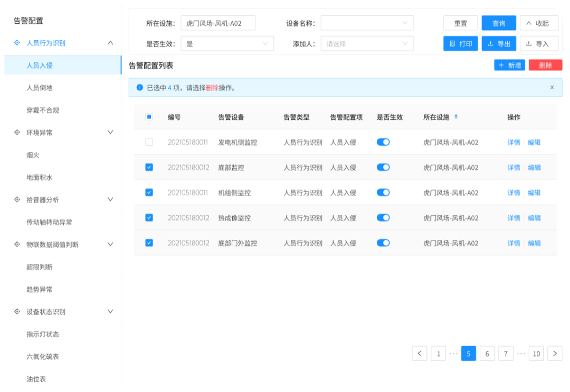The width and height of the screenshot is (570, 392).
Task: Open 烟火 in the sidebar menu
Action: (33, 155)
